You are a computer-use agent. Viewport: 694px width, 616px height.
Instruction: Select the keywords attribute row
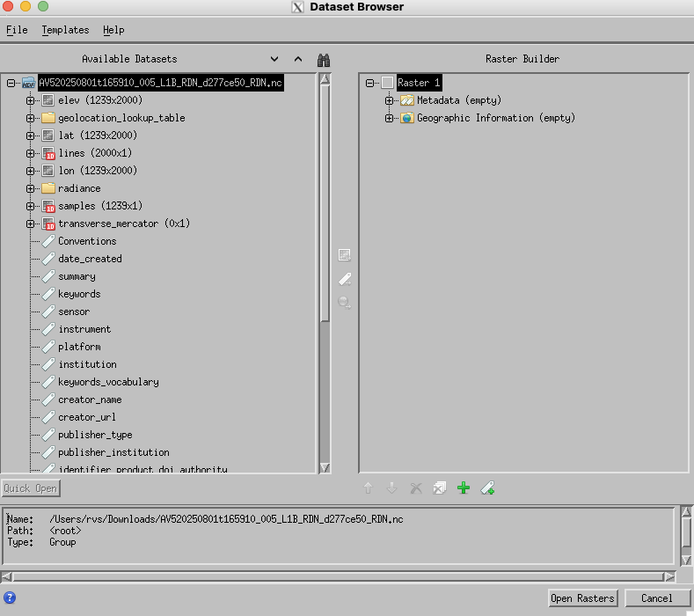pos(79,294)
